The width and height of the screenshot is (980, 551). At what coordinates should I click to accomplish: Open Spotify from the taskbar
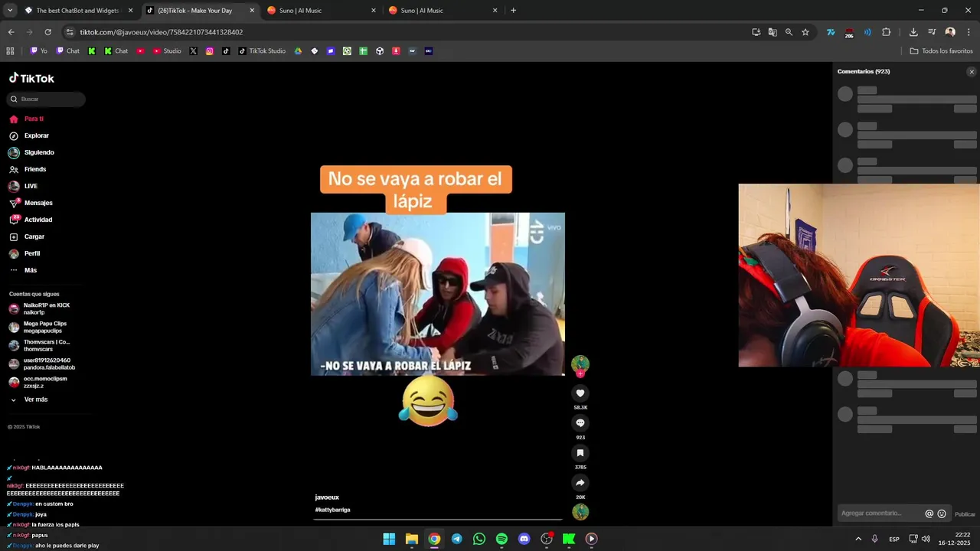[x=501, y=539]
